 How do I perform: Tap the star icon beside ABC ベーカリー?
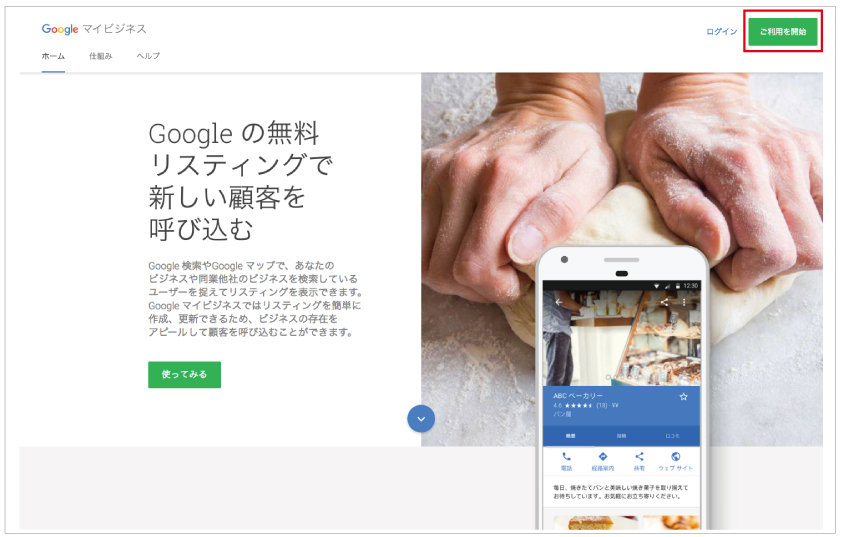pyautogui.click(x=683, y=397)
